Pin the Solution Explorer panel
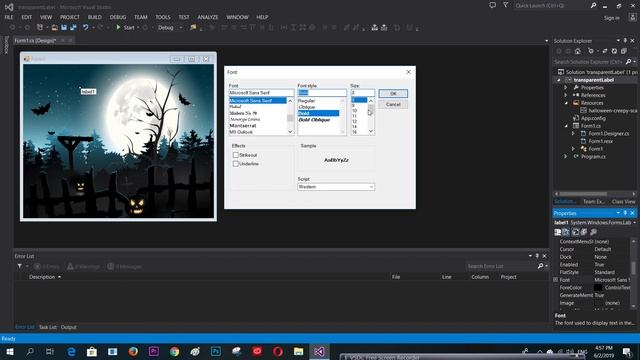Screen dimensions: 640x360 click(x=625, y=41)
